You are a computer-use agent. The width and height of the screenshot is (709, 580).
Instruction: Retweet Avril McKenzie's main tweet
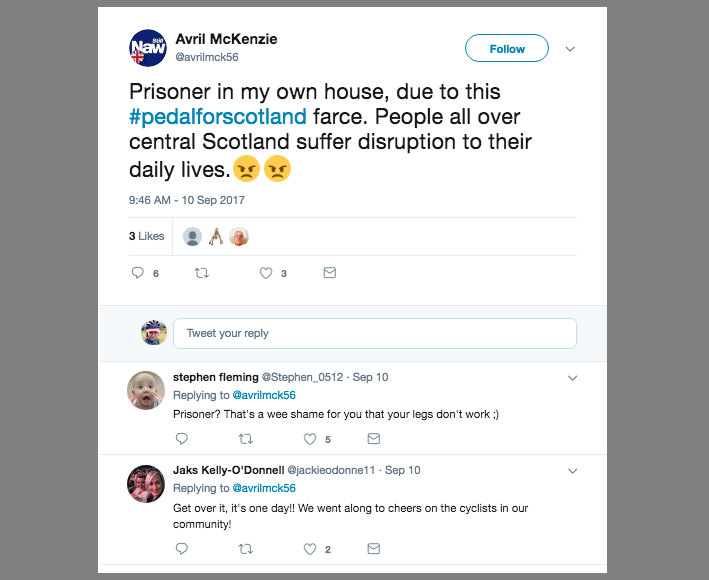coord(202,273)
